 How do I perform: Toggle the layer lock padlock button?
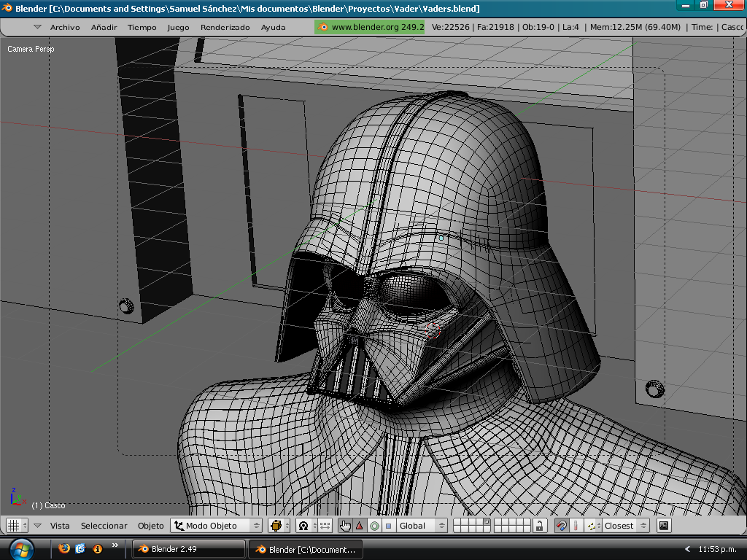pos(539,526)
